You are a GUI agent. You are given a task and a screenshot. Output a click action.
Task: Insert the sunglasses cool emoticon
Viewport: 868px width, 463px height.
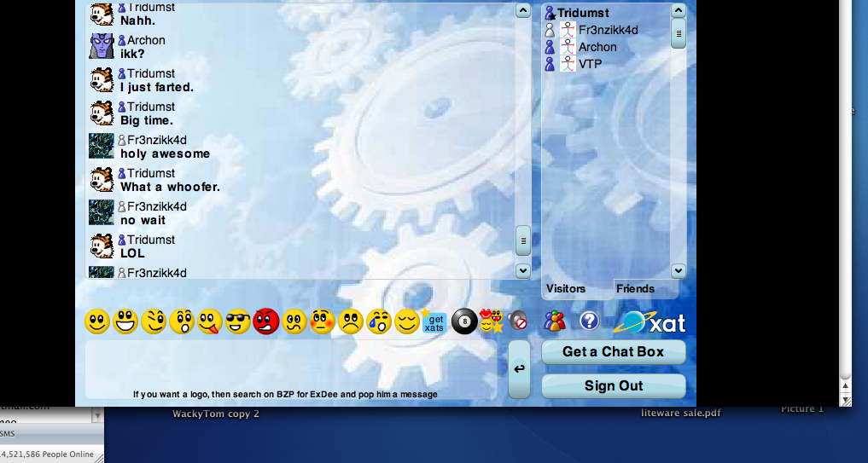239,321
